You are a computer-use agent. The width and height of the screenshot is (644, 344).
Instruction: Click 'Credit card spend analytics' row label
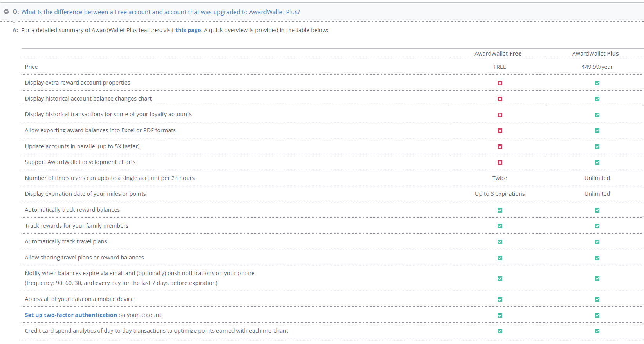tap(157, 331)
